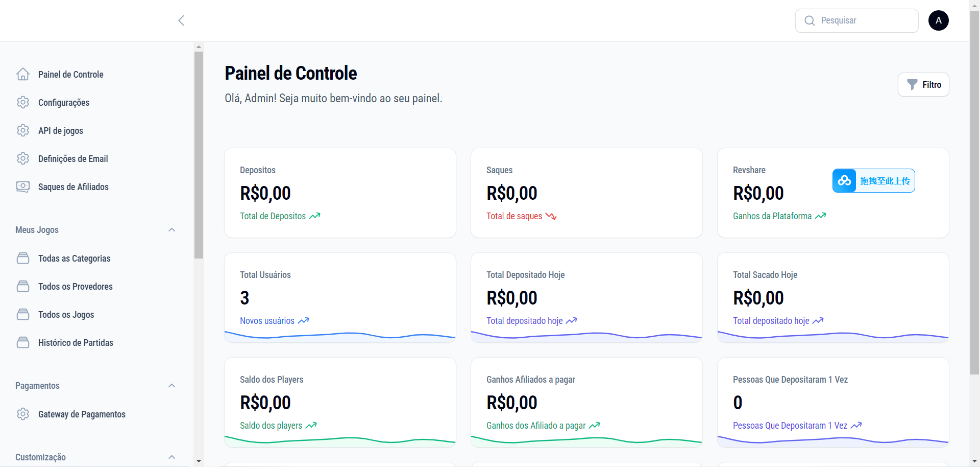980x467 pixels.
Task: Click the Todas as Categorias folder icon
Action: pos(23,259)
